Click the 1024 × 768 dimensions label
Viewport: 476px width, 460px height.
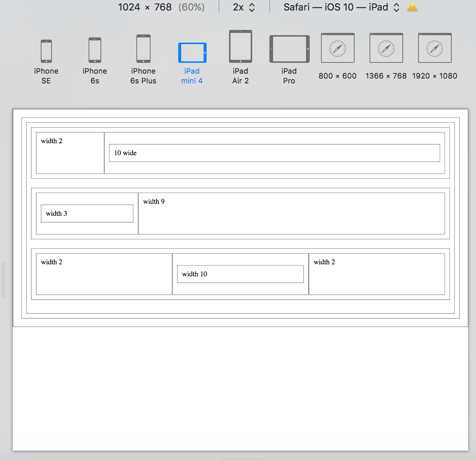point(145,7)
